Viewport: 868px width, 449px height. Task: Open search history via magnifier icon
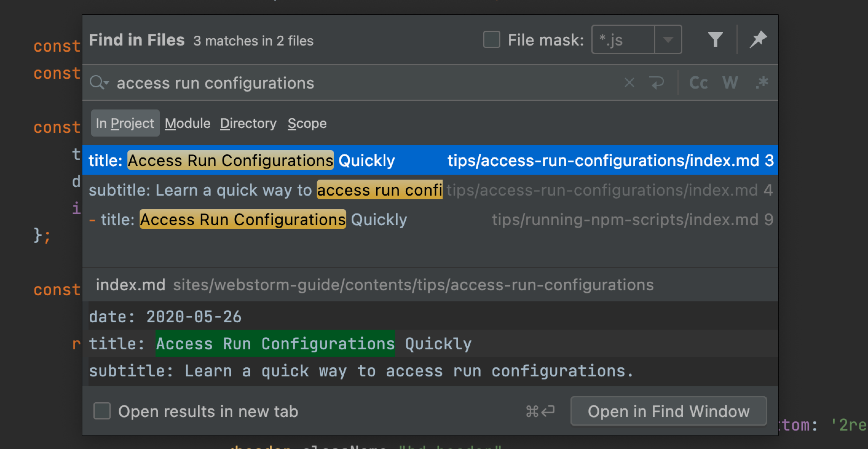(99, 83)
